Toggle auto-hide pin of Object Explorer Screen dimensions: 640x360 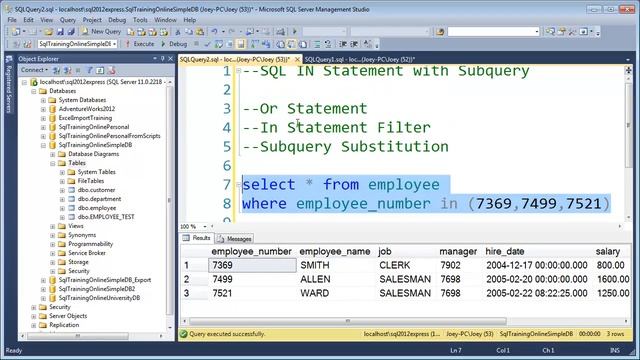162,59
